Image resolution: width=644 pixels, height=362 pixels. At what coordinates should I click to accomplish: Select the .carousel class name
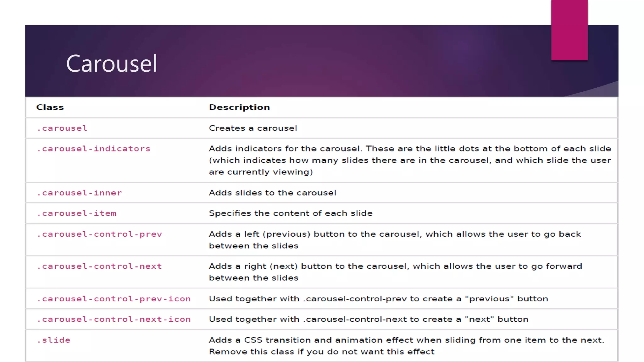(x=62, y=128)
